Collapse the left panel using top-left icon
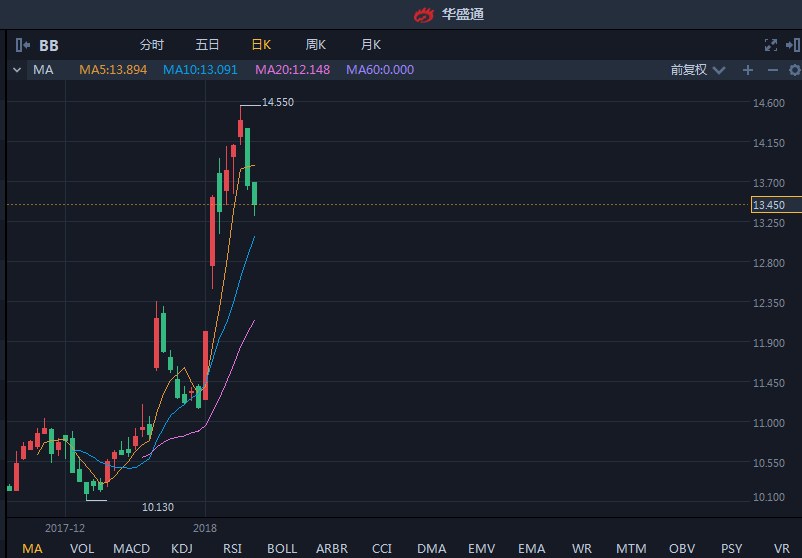The width and height of the screenshot is (802, 558). coord(22,45)
